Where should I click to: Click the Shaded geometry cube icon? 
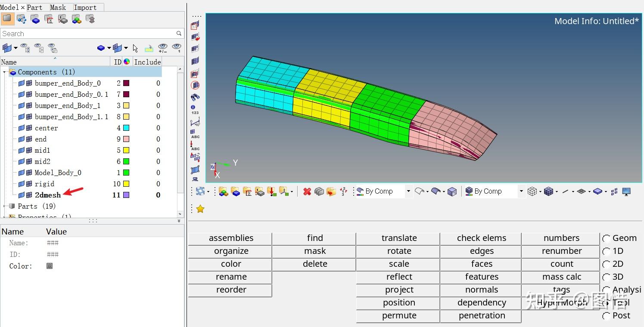(x=452, y=191)
